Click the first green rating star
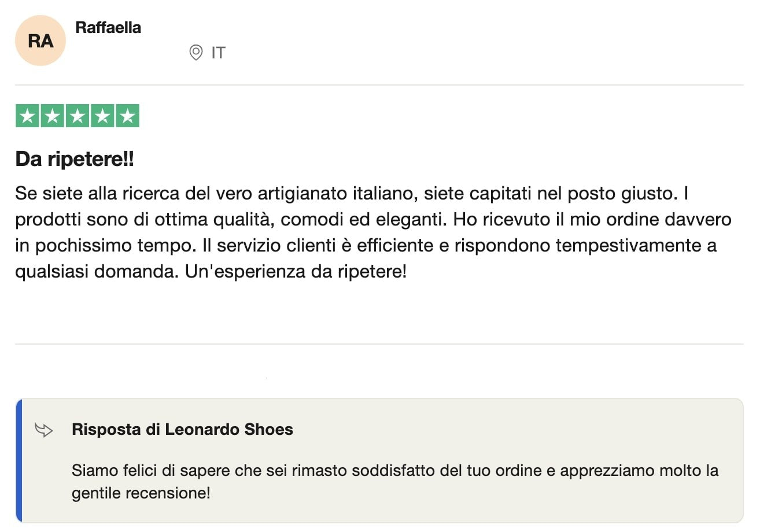The image size is (760, 532). click(27, 116)
